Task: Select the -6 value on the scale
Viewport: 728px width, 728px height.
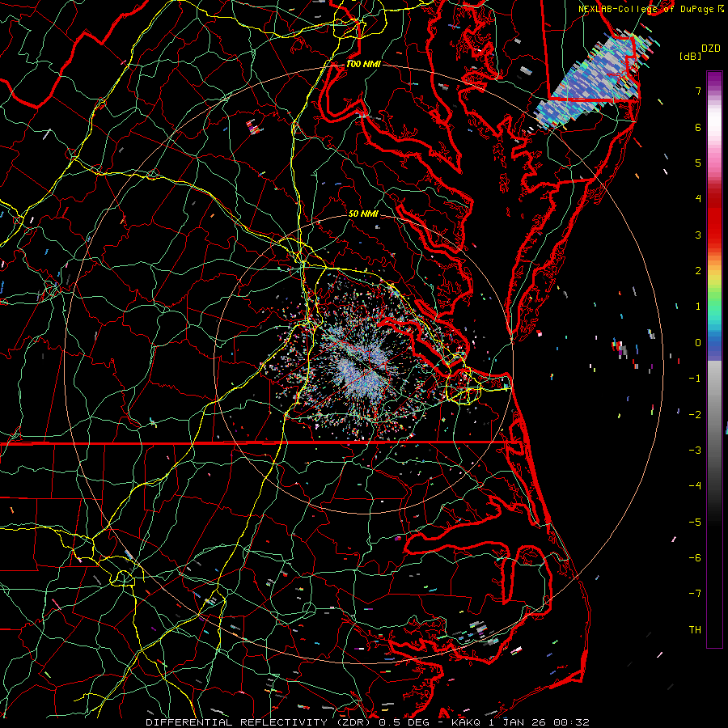Action: (x=695, y=558)
